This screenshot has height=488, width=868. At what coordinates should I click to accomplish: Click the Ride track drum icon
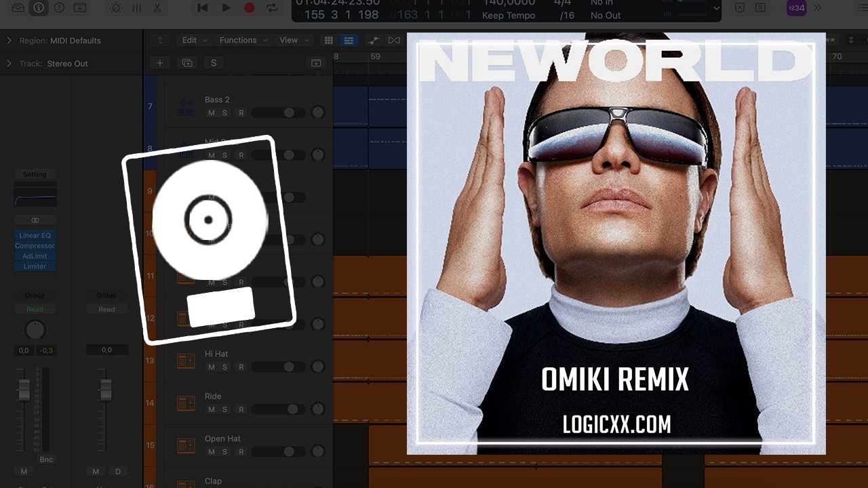click(x=185, y=403)
